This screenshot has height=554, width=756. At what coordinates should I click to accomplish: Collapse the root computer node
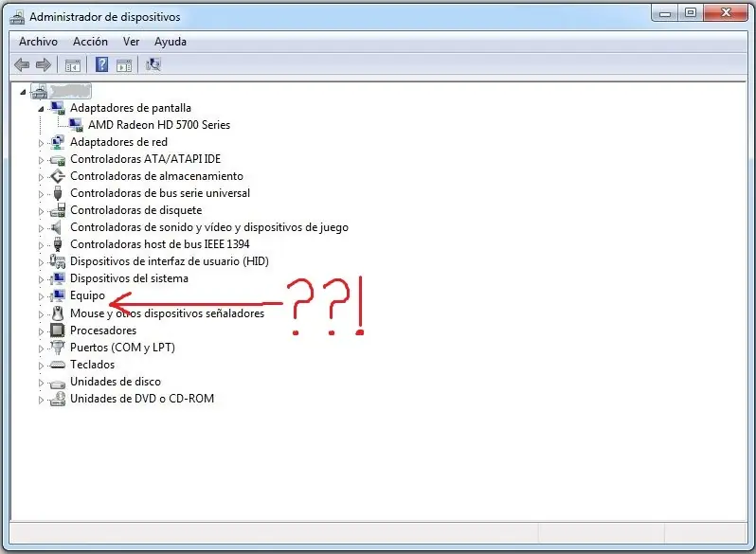[x=23, y=92]
